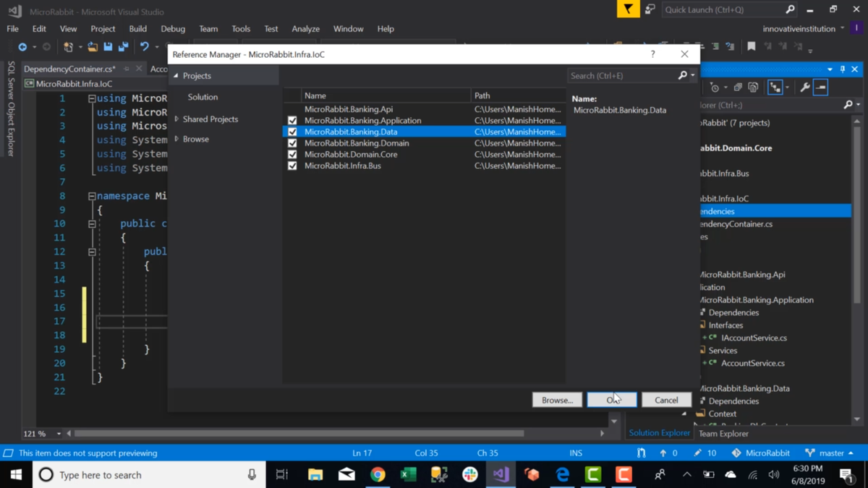Open the Solution Explorer window options dropdown

point(830,69)
